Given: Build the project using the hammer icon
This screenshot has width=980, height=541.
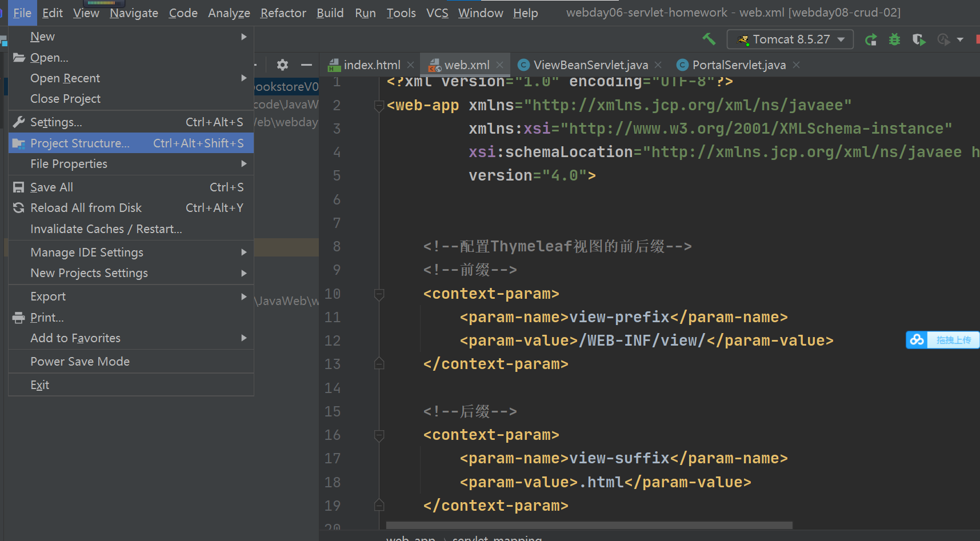Looking at the screenshot, I should pos(709,39).
